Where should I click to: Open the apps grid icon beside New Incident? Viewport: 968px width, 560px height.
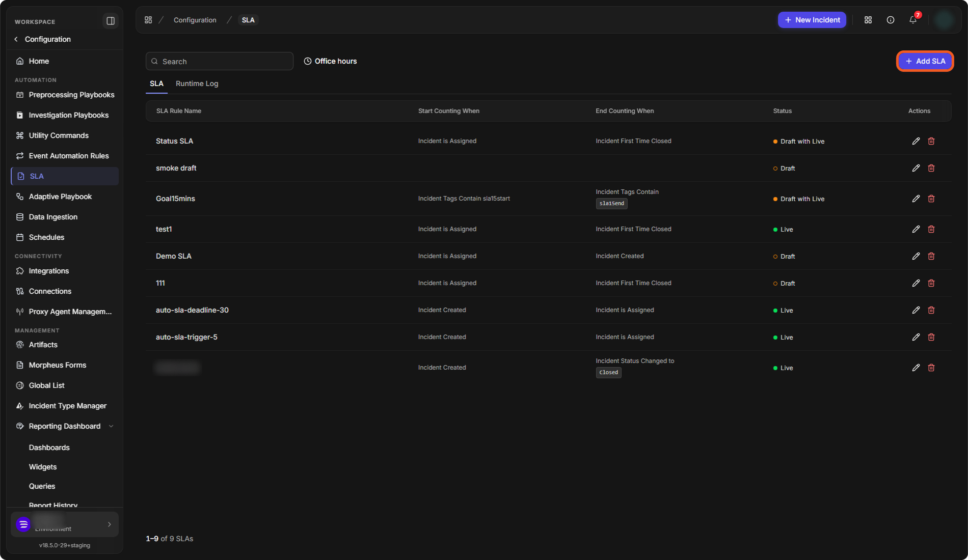click(x=868, y=20)
